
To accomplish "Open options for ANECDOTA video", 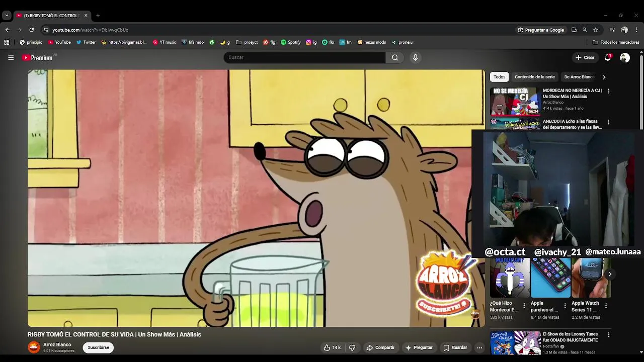I will (608, 122).
